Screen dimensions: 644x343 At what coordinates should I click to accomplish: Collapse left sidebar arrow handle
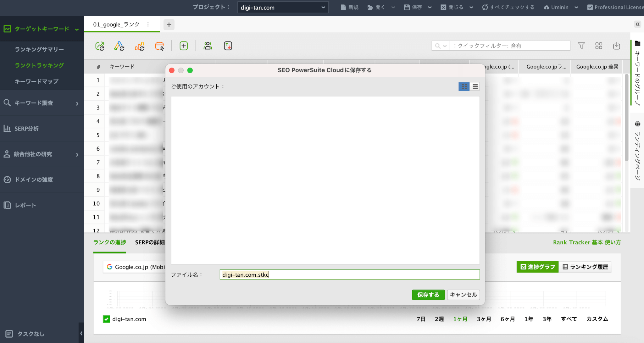tap(81, 333)
